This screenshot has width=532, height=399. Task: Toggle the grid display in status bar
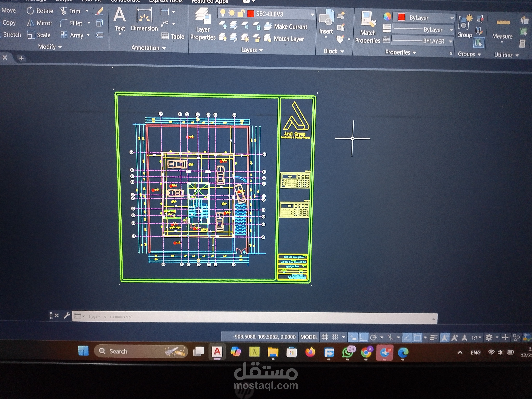coord(325,337)
